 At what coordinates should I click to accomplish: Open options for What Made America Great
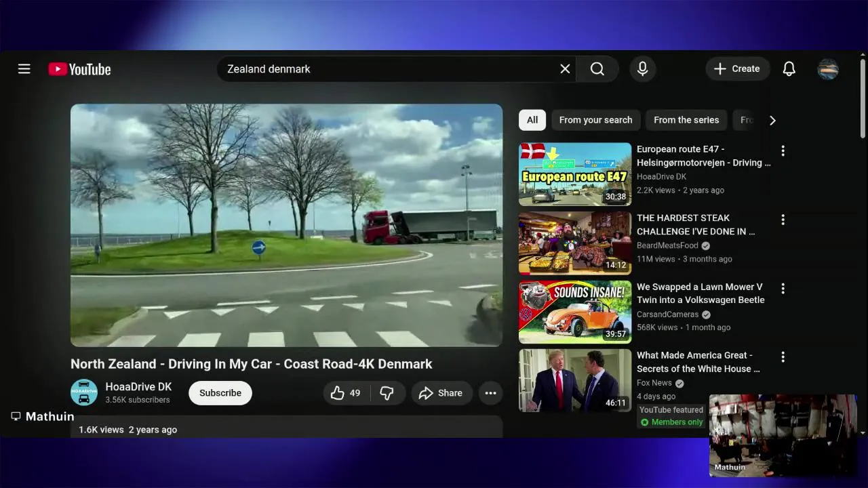(783, 357)
